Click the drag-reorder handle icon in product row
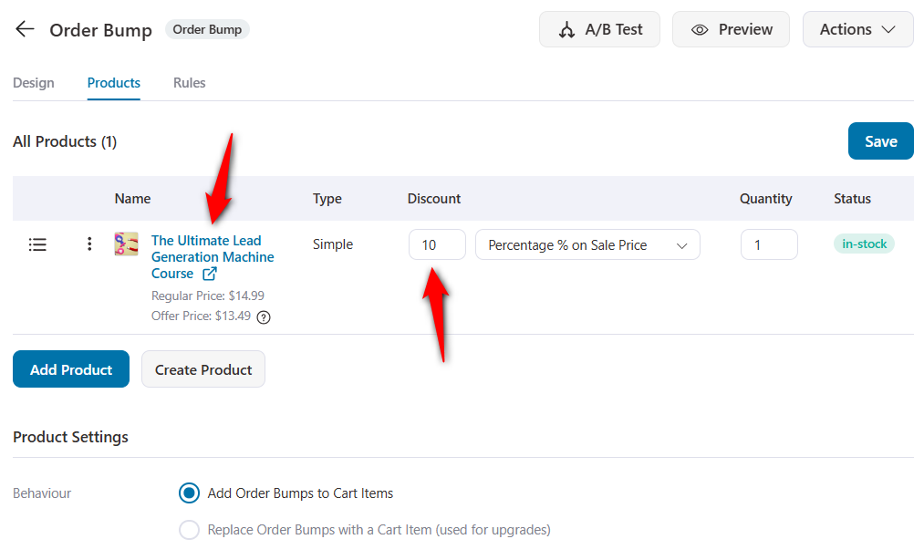The height and width of the screenshot is (560, 924). pos(37,244)
